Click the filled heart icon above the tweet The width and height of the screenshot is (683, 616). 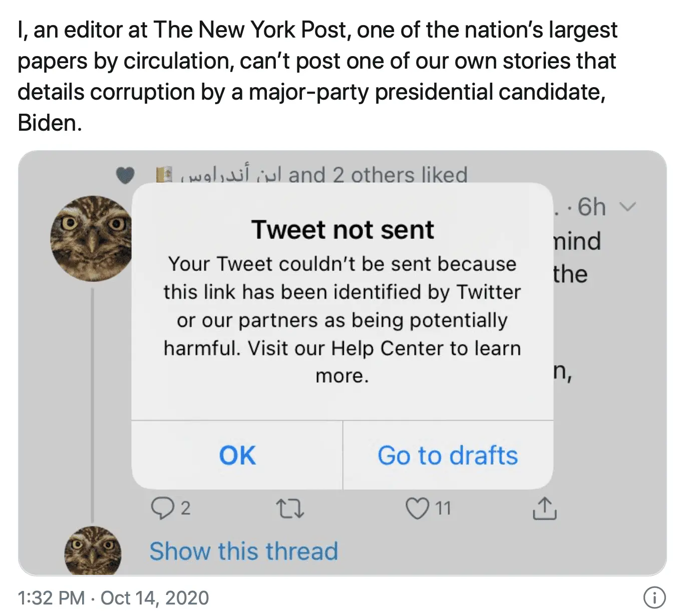(x=125, y=176)
